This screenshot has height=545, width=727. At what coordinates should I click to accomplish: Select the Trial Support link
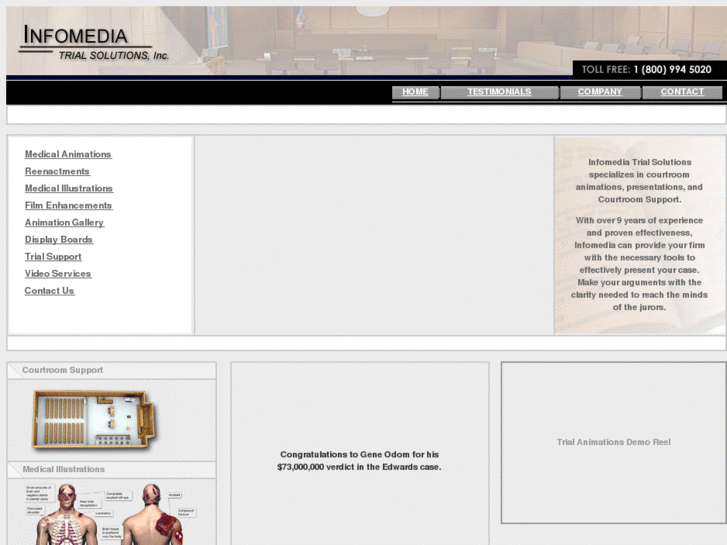point(53,256)
